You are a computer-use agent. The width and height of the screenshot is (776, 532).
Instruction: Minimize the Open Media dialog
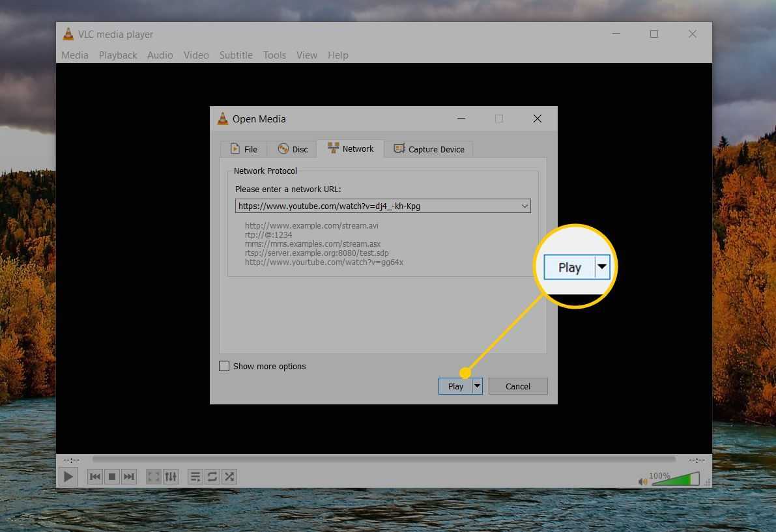pos(461,119)
